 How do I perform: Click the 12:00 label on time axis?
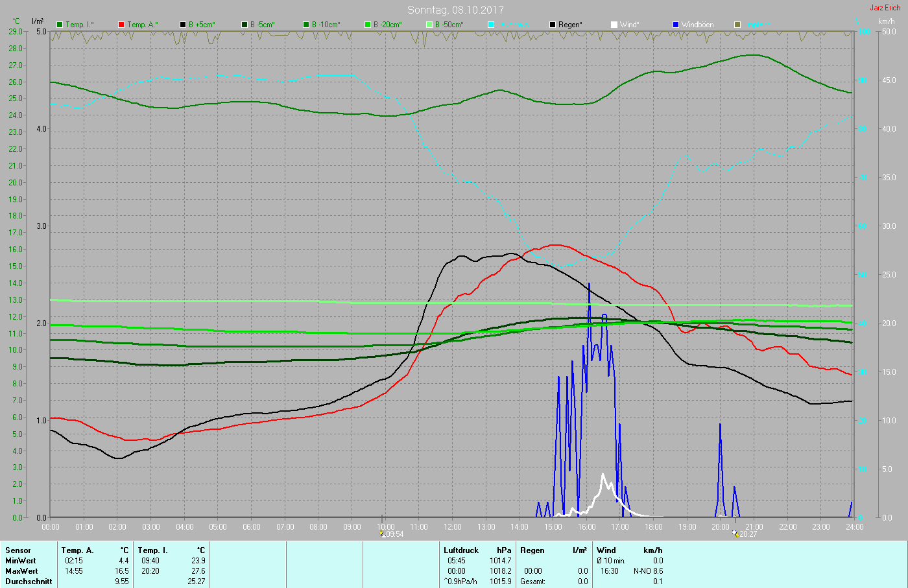[x=453, y=527]
